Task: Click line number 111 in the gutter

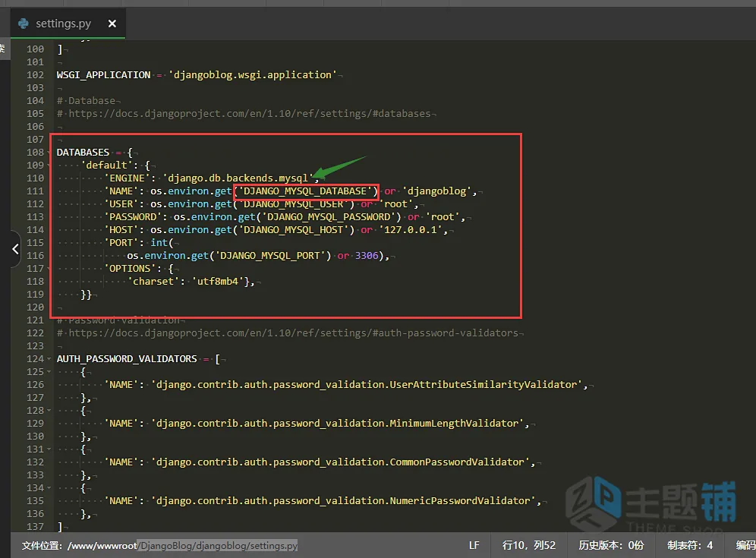Action: tap(35, 191)
